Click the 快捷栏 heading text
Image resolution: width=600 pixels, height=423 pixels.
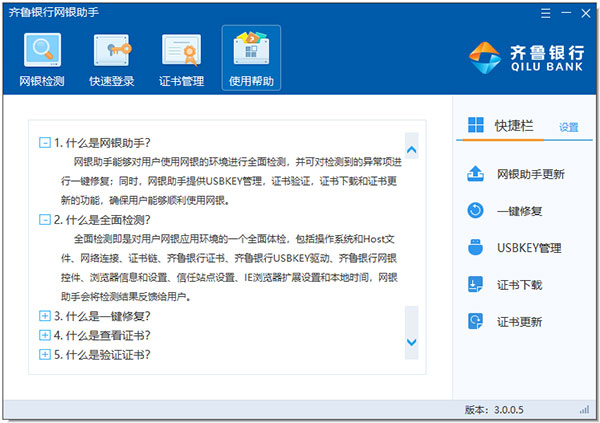pos(514,126)
